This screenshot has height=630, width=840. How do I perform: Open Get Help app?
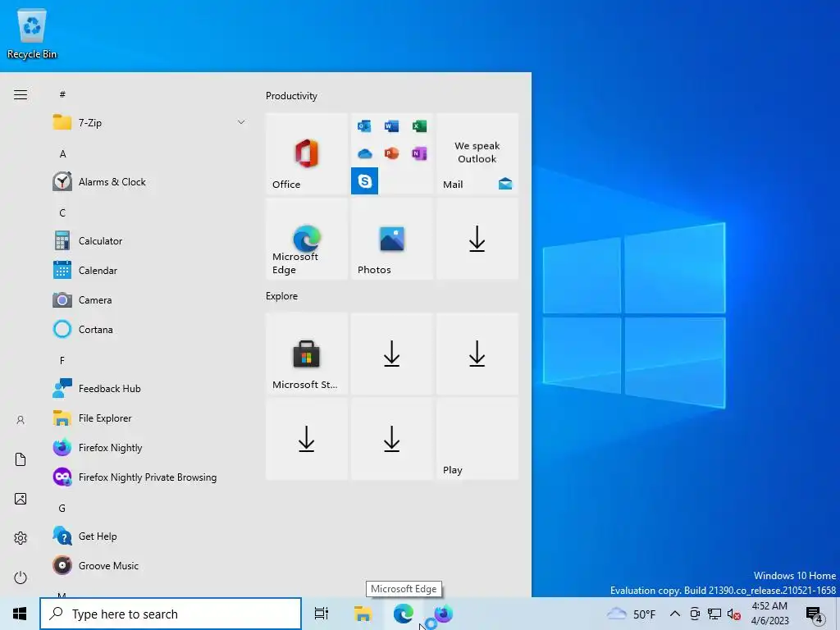[149, 536]
